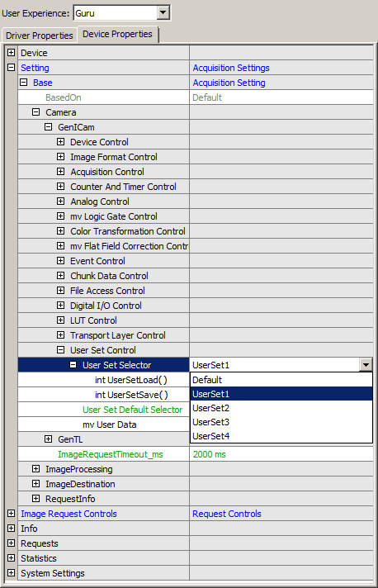
Task: Expand LUT Control node
Action: pos(61,320)
